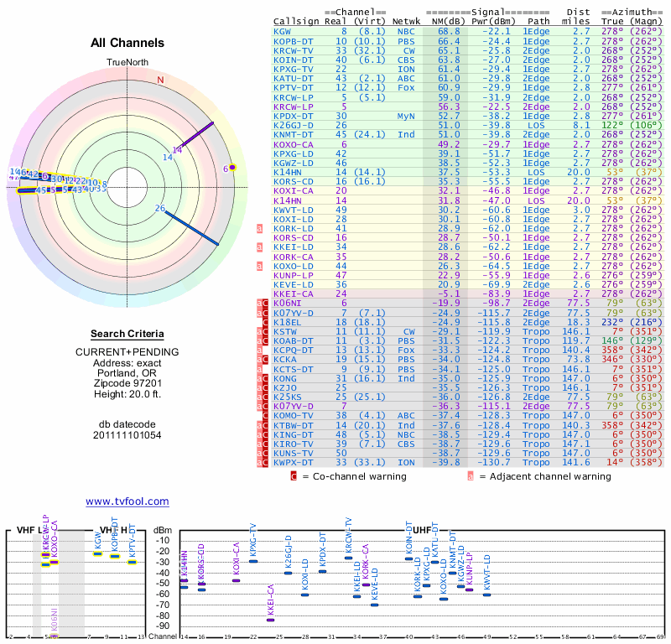
Task: Click the KEVE-LD marker in UHF chart
Action: coord(374,605)
